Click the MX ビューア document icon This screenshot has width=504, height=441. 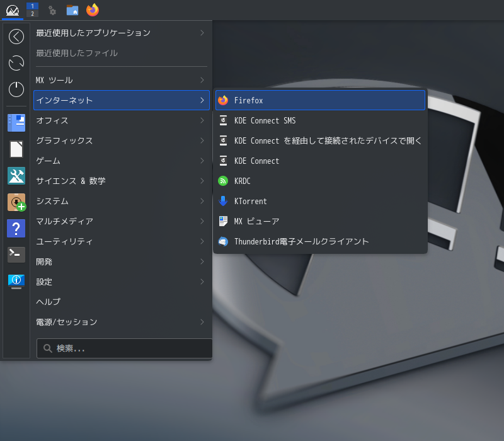[x=223, y=221]
